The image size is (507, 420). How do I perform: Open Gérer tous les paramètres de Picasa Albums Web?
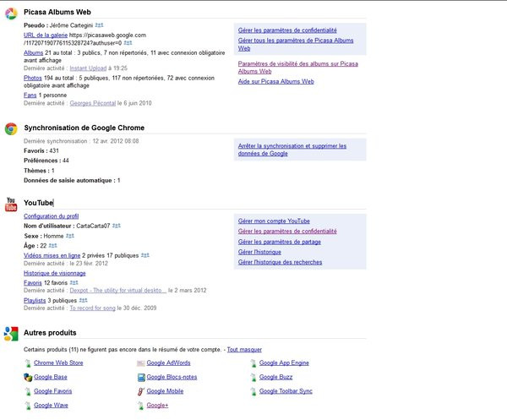click(x=296, y=44)
